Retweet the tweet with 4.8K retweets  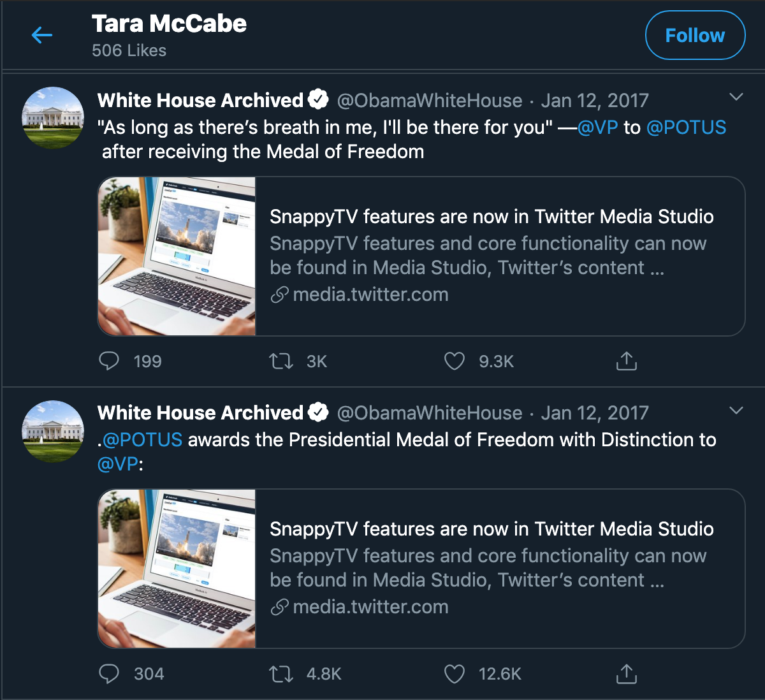(280, 674)
